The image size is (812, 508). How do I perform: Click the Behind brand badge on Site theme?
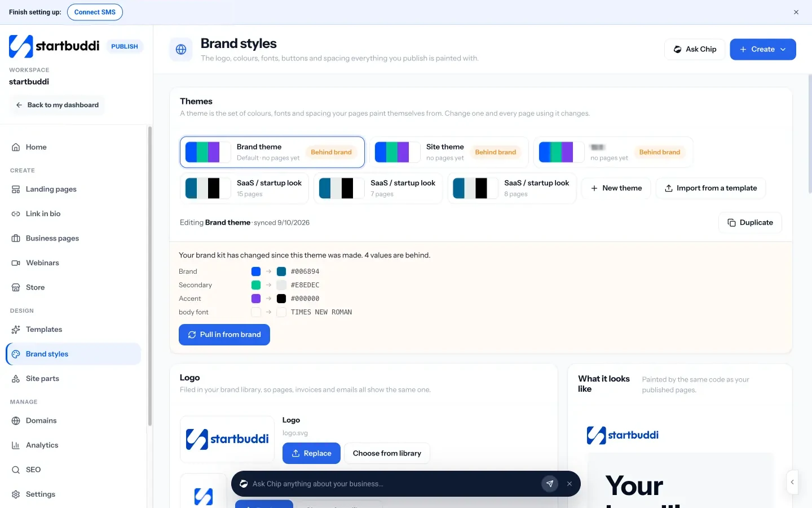coord(496,152)
